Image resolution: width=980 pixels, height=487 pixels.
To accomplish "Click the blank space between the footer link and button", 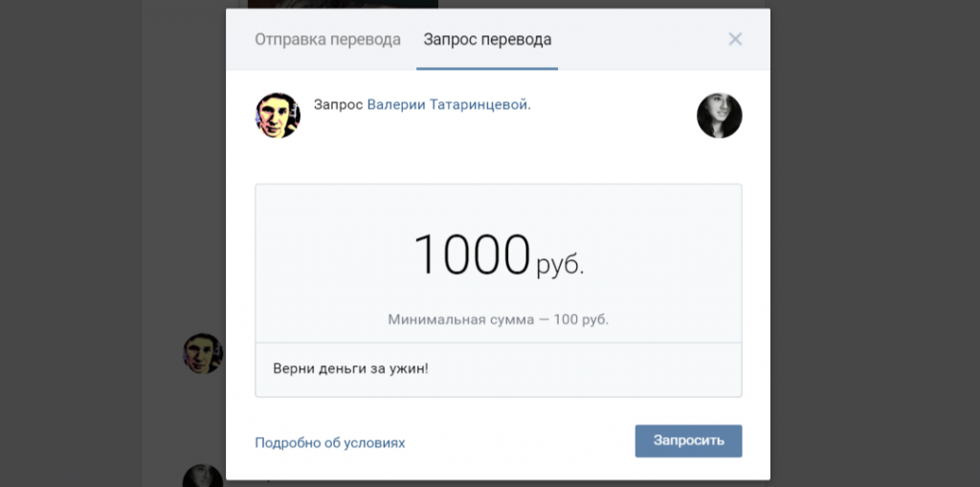I will 517,442.
